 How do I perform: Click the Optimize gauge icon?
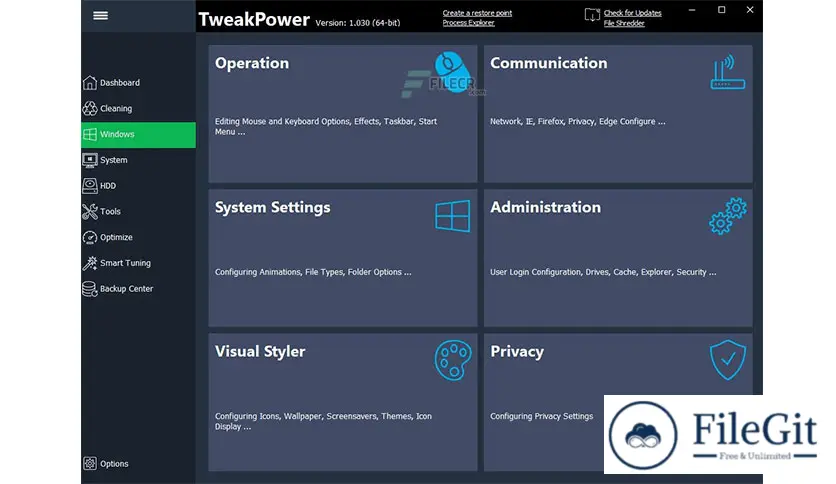click(x=90, y=237)
